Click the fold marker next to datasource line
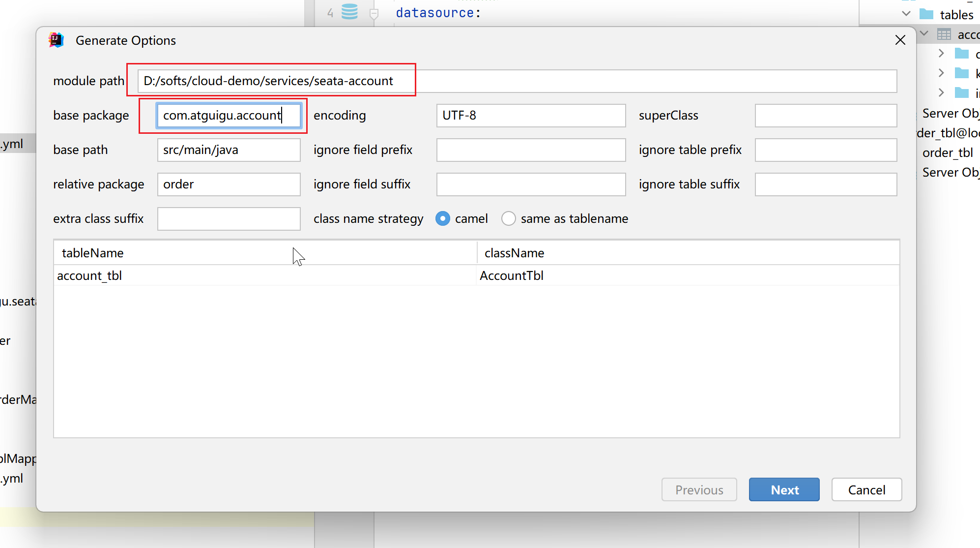 [374, 14]
